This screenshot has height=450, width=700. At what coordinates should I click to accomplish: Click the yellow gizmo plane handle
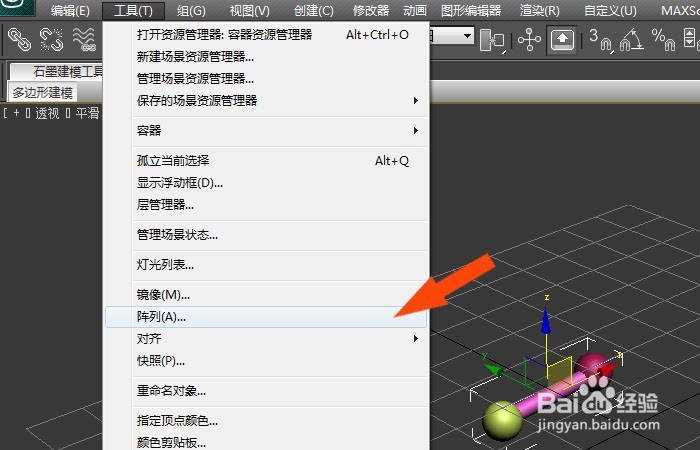(x=560, y=371)
